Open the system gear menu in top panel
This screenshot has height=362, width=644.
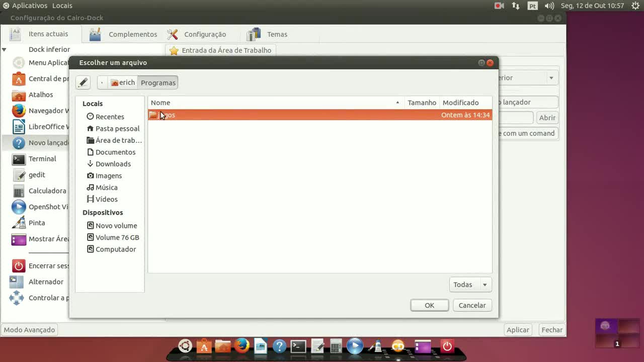(x=635, y=6)
